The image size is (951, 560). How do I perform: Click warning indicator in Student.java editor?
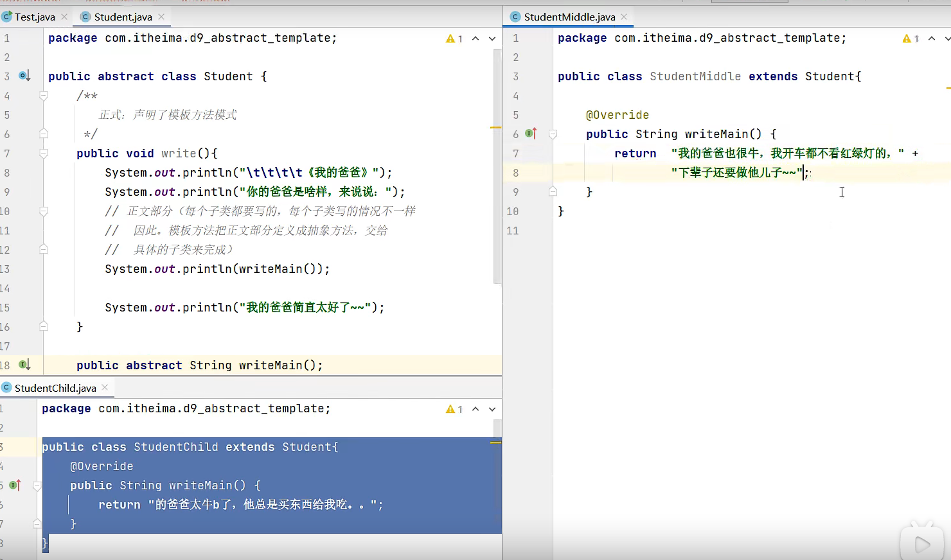pyautogui.click(x=454, y=39)
